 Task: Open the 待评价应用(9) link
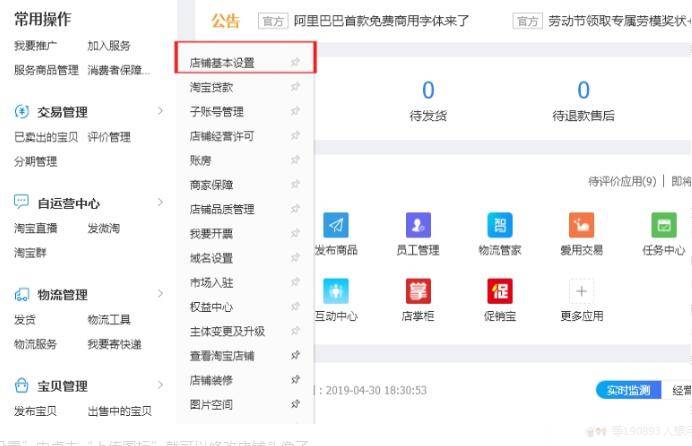(x=622, y=181)
